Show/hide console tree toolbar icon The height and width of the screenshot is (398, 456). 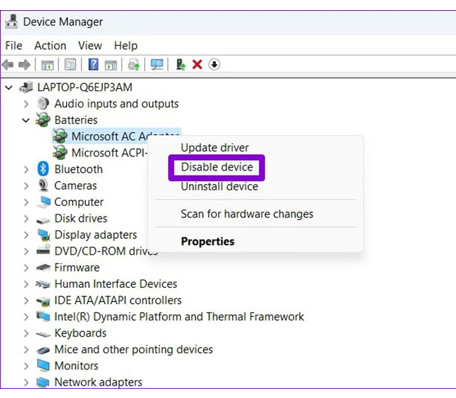click(47, 65)
